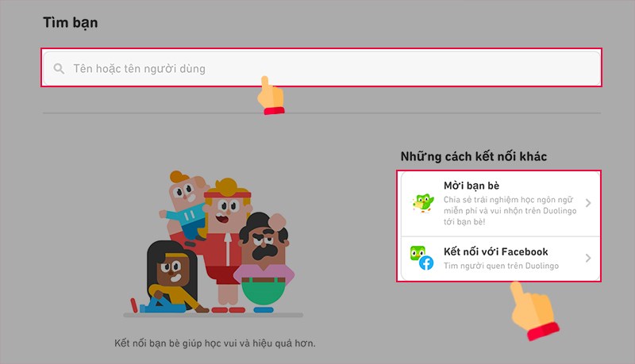Click the green Duolingo icon beside Facebook badge
635x364 pixels.
(418, 254)
